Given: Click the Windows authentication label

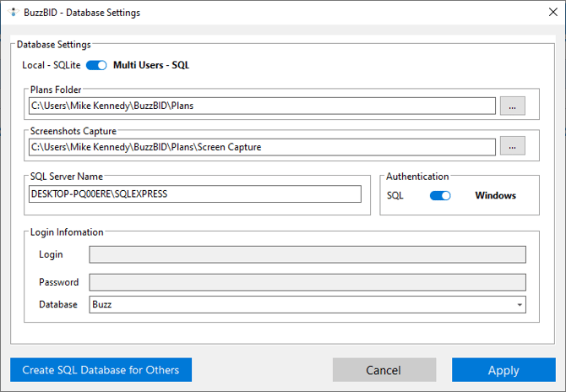Looking at the screenshot, I should [495, 196].
